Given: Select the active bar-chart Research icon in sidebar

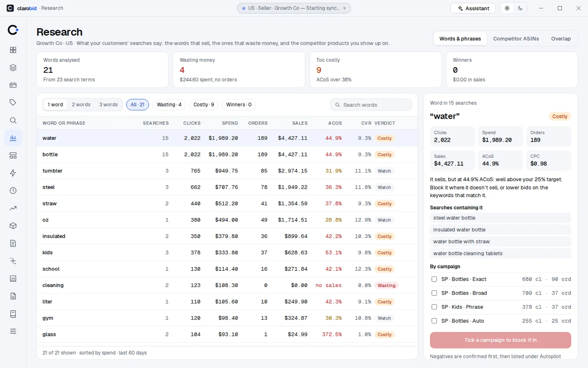Looking at the screenshot, I should 13,138.
